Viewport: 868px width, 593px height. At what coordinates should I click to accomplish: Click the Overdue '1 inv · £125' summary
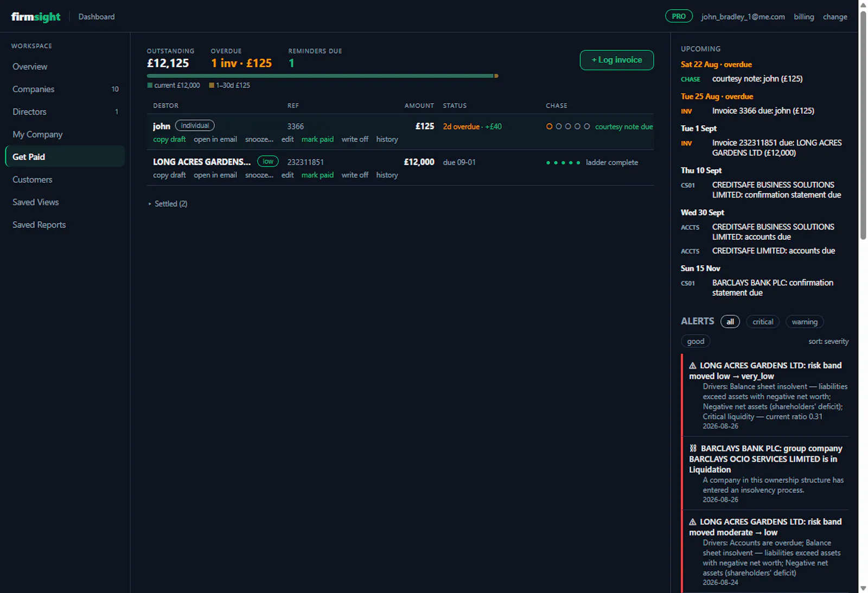pos(241,63)
